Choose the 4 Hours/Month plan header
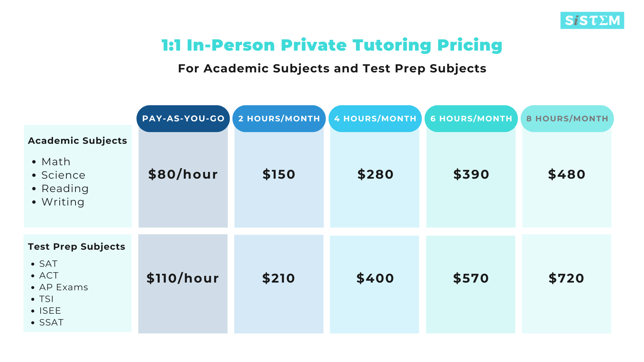This screenshot has width=644, height=362. pos(375,119)
